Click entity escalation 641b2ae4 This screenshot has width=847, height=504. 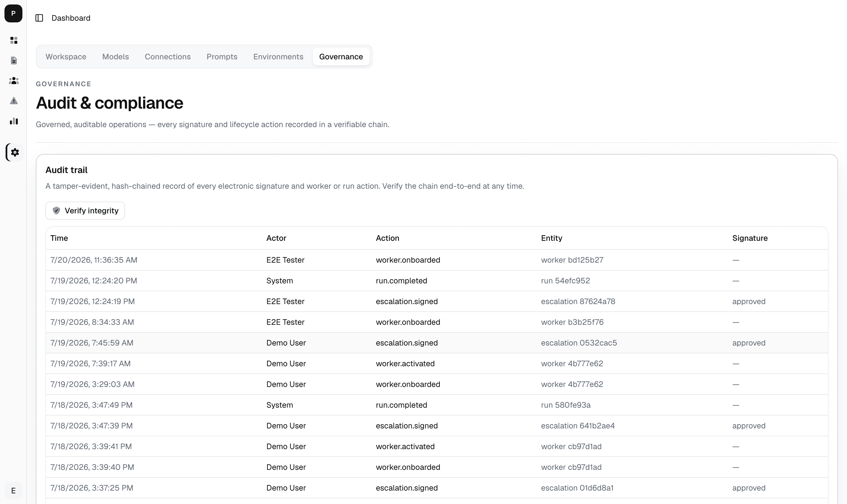tap(578, 426)
